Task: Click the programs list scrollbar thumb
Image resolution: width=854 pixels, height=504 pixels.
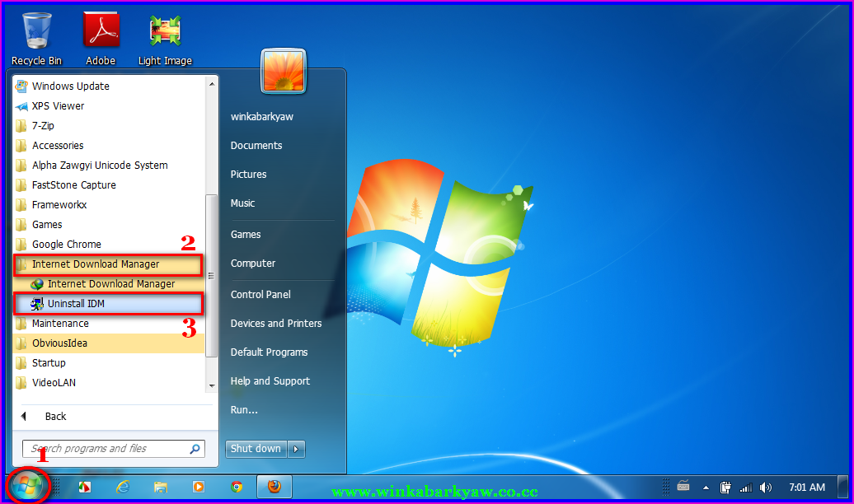Action: pos(212,275)
